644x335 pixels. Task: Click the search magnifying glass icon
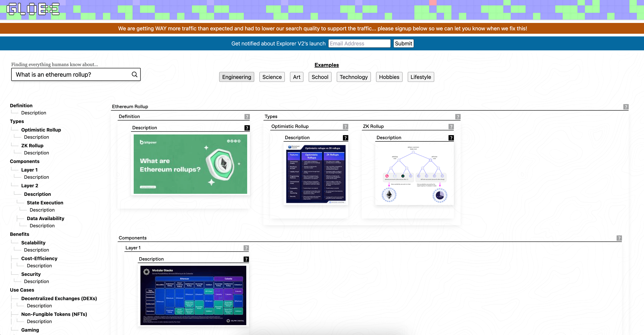click(x=135, y=74)
